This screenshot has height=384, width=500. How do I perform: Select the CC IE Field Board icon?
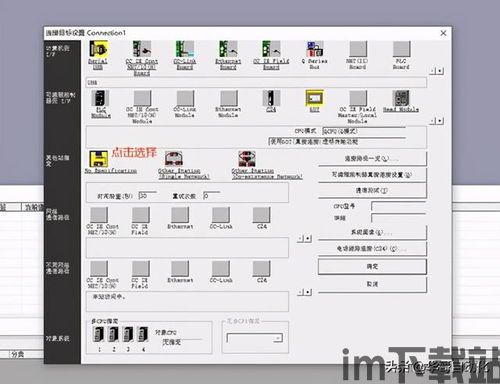[271, 49]
